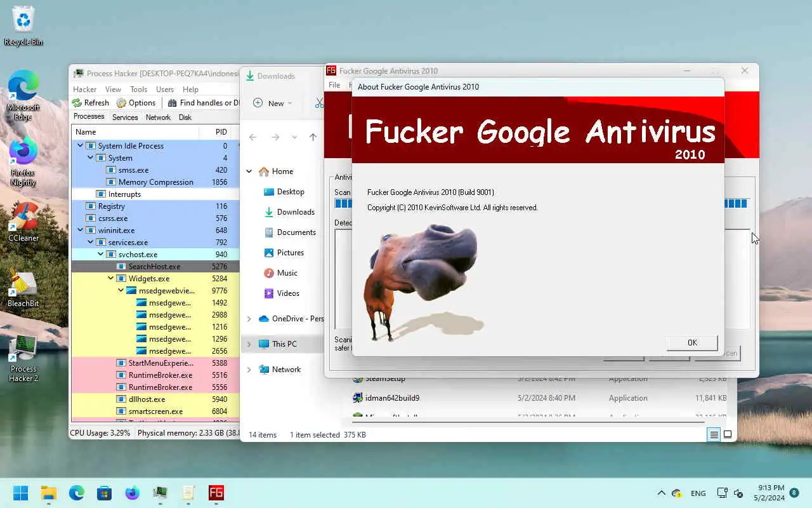This screenshot has height=508, width=812.
Task: Select the SearchHost.exe process row
Action: click(x=155, y=267)
